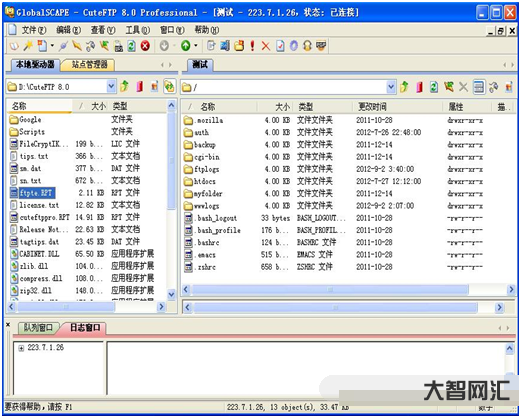The image size is (519, 416).
Task: Click remote list horizontal scroll right arrow
Action: coord(511,290)
